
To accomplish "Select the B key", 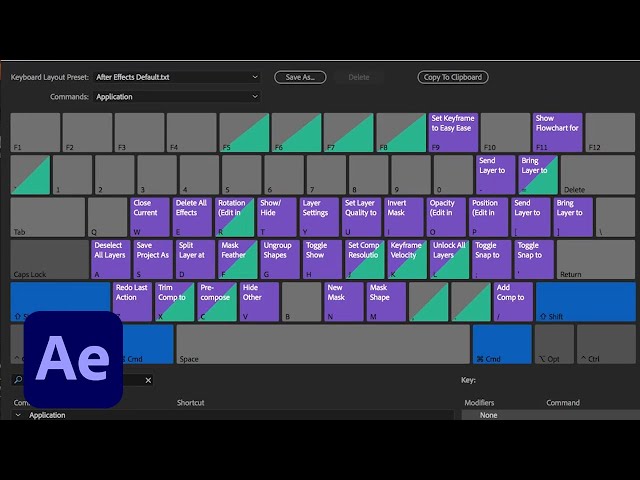I will 302,302.
